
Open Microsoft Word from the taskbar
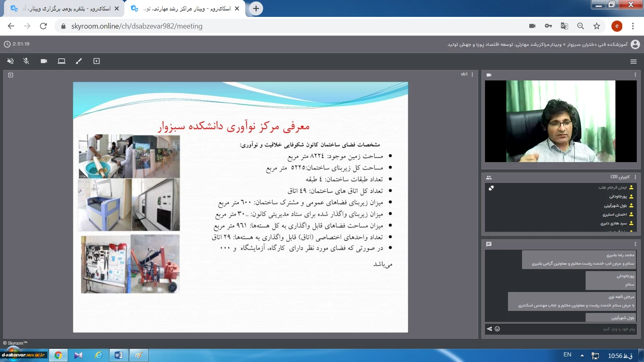coord(119,355)
